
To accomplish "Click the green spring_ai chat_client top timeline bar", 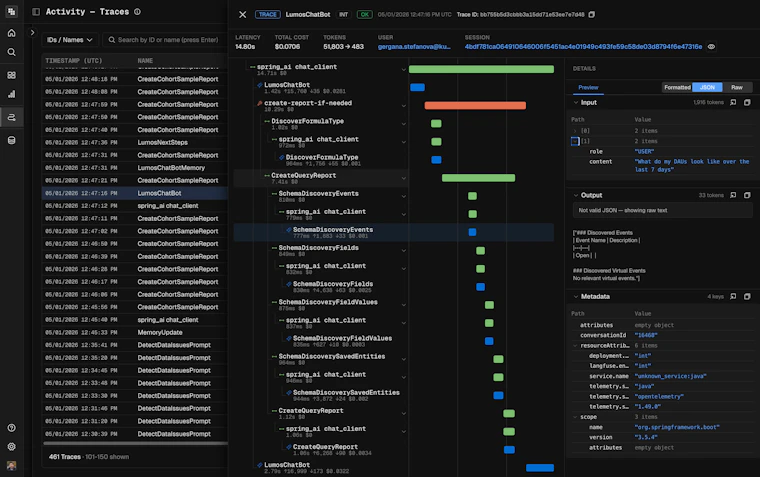I will (481, 69).
